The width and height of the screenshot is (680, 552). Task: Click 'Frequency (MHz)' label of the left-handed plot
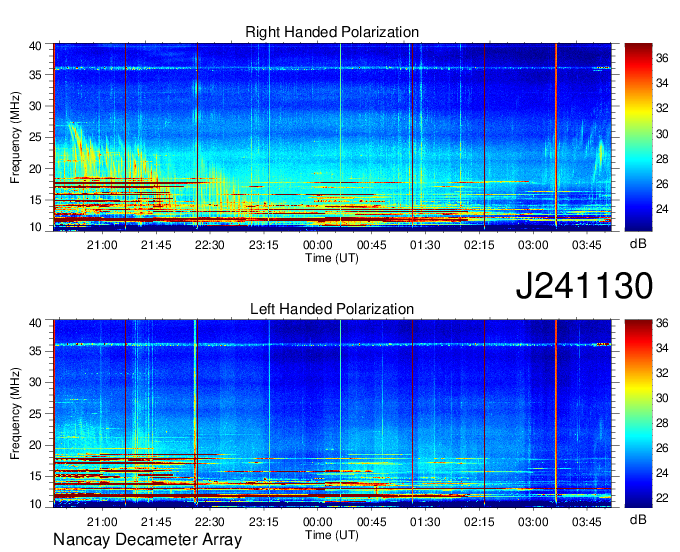pos(16,414)
